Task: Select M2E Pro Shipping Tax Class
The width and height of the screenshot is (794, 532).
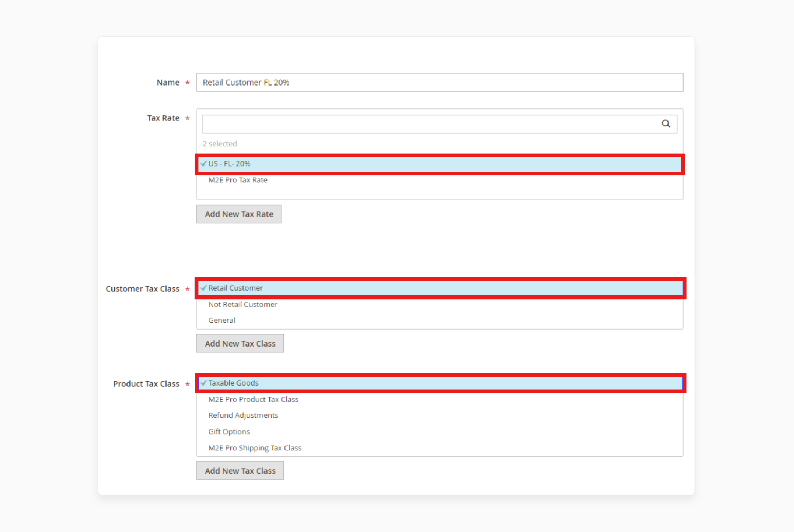Action: [x=440, y=448]
